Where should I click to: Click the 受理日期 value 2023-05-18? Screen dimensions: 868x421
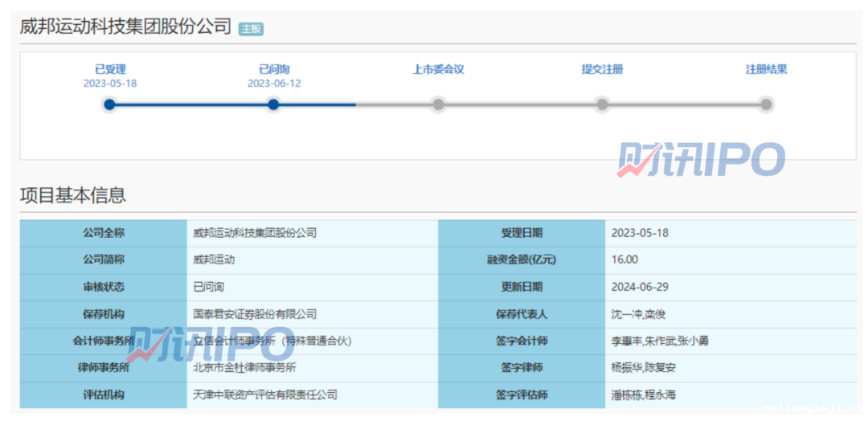[x=640, y=233]
